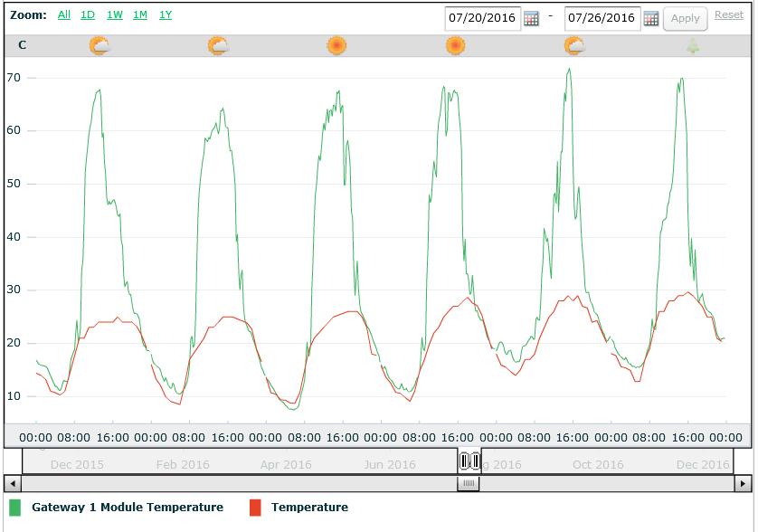The image size is (758, 532).
Task: Click Feb 2016 in the timeline overview
Action: click(x=183, y=465)
